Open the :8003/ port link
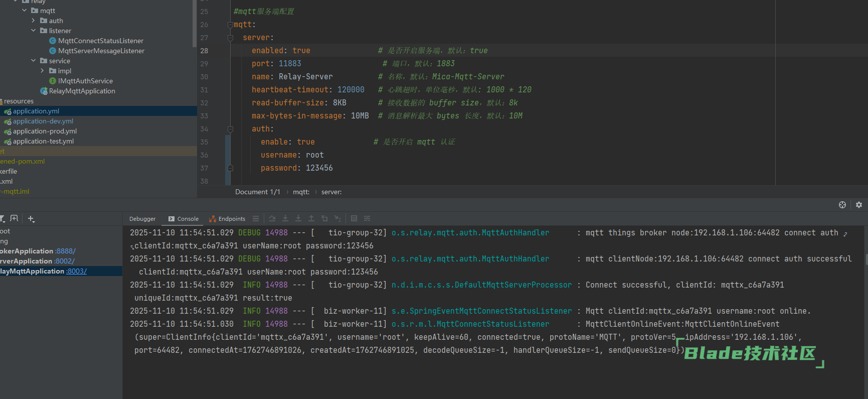868x399 pixels. pos(77,271)
